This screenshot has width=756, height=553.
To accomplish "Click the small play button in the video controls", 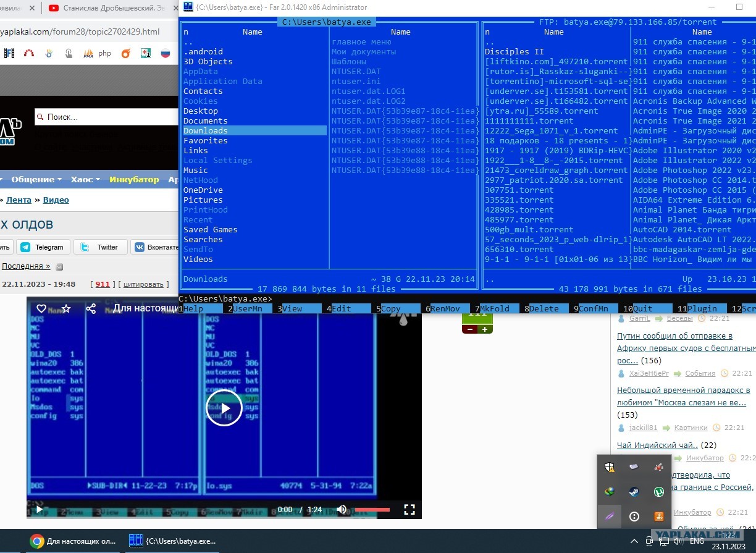I will pyautogui.click(x=39, y=510).
